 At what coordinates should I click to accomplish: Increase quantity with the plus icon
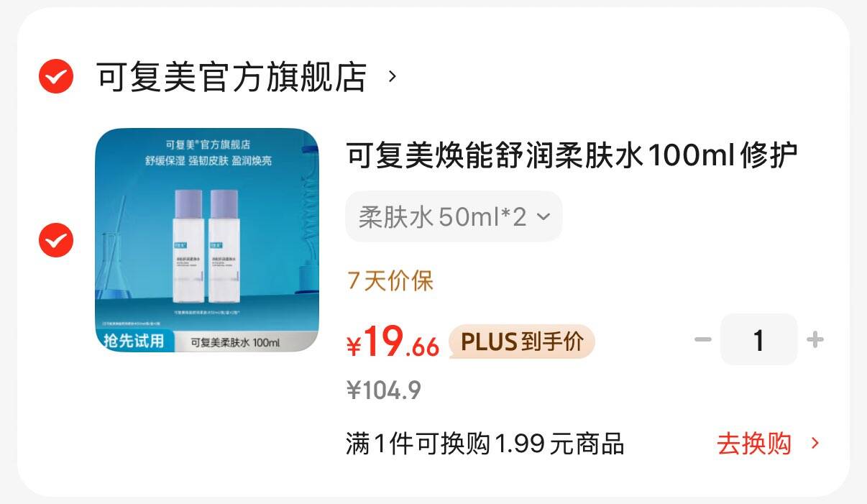click(x=815, y=339)
